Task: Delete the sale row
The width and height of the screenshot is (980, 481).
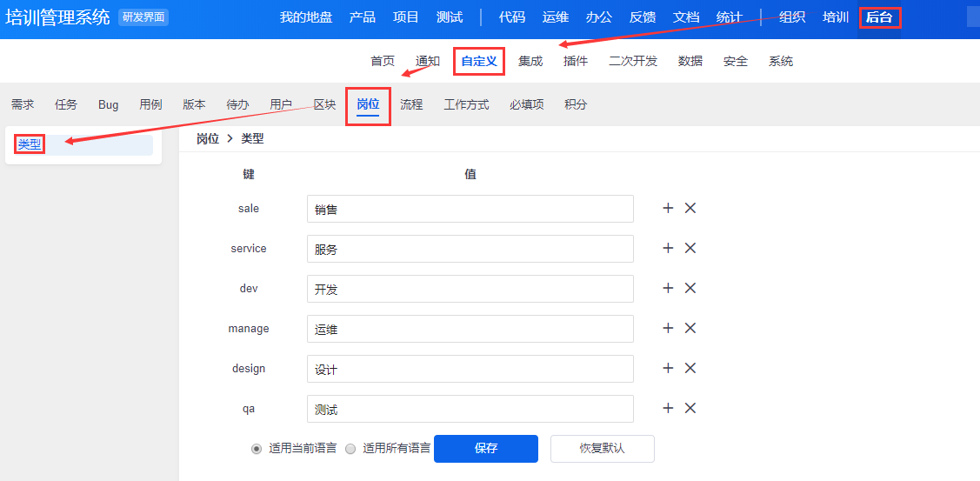Action: (690, 208)
